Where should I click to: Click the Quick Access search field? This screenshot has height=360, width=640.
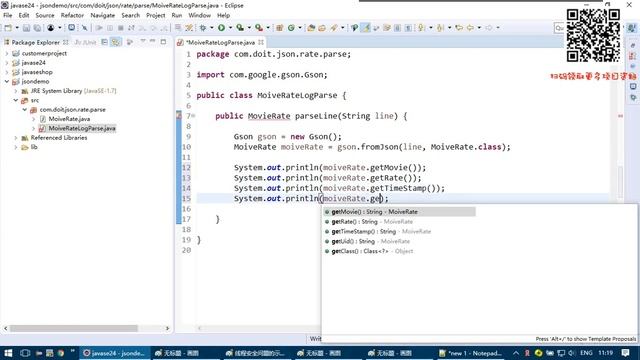click(x=559, y=28)
